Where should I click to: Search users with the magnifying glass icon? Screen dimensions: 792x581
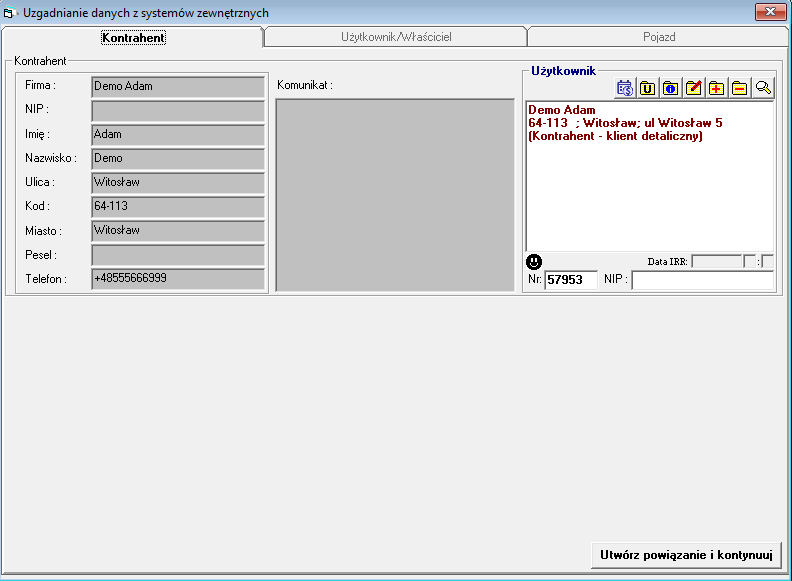click(x=763, y=88)
